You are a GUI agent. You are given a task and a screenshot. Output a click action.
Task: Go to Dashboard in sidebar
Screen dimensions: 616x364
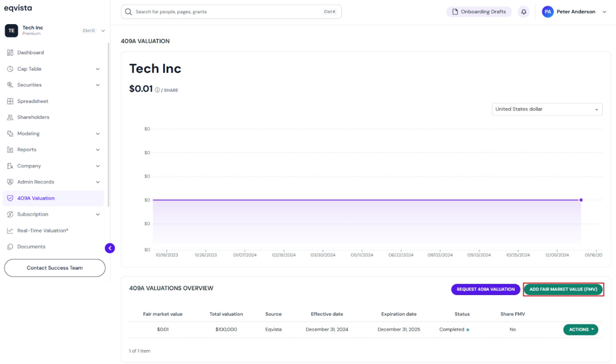click(x=30, y=52)
